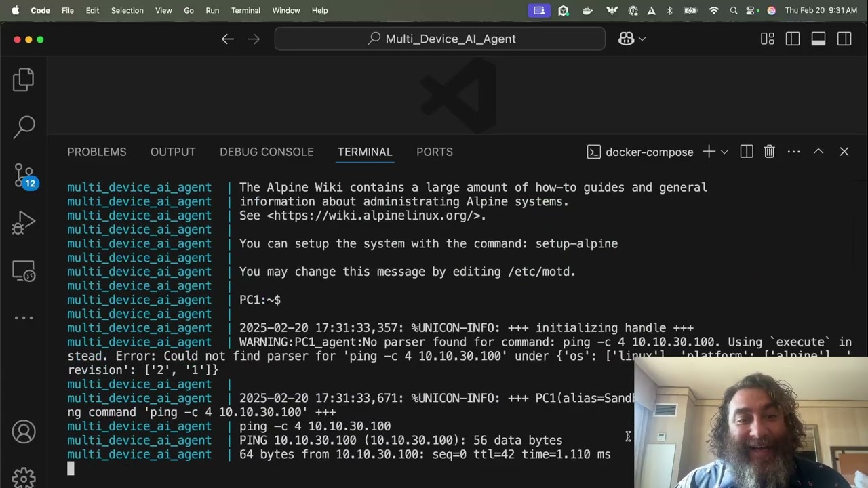This screenshot has height=488, width=868.
Task: Open the File menu
Action: 68,10
